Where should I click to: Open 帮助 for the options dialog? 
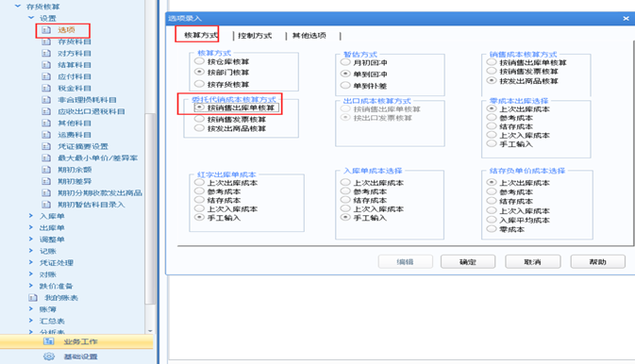598,262
